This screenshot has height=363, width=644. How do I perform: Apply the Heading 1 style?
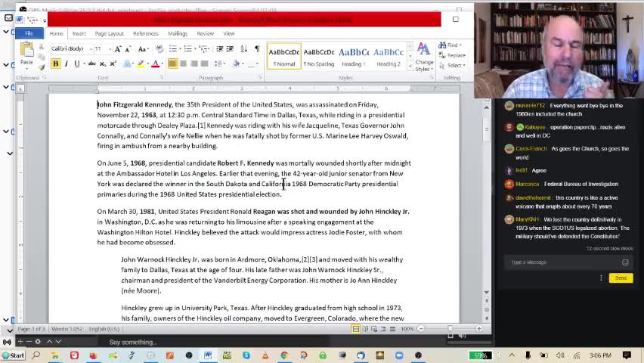(354, 56)
